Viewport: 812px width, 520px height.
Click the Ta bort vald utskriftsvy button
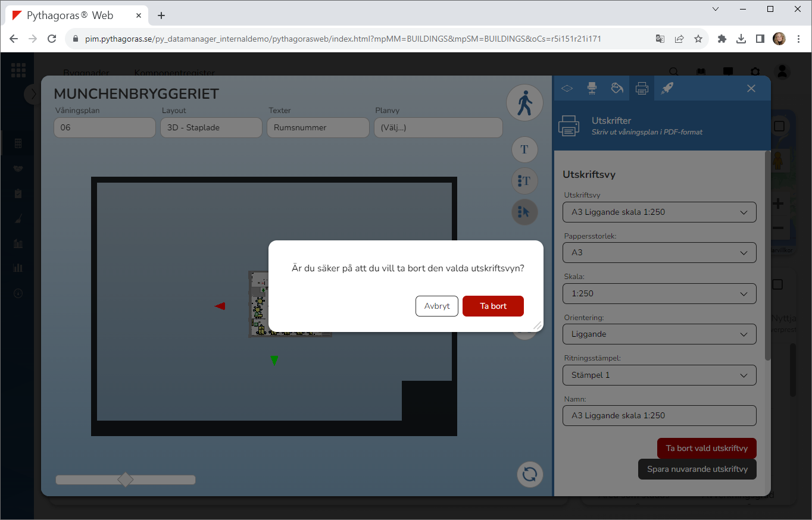706,449
